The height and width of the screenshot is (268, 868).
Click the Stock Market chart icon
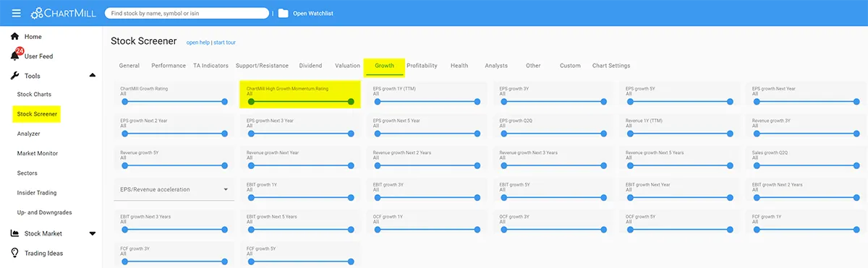point(14,233)
